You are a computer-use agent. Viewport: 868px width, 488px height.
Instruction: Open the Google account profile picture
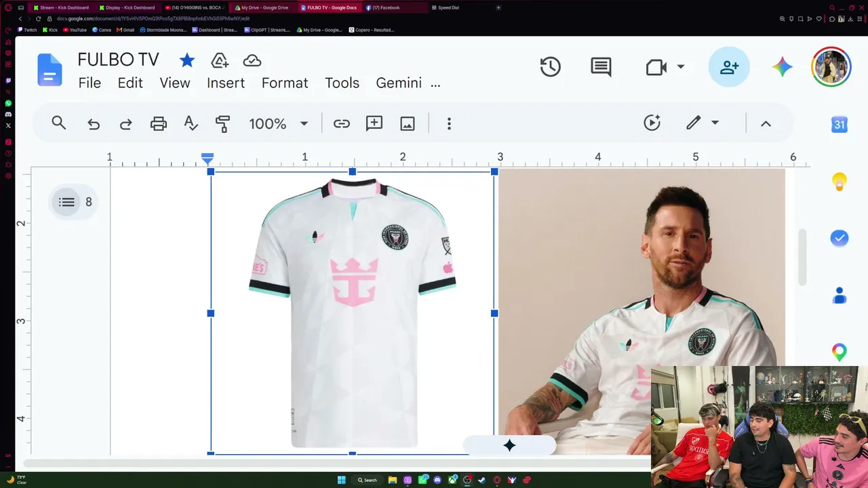(831, 67)
